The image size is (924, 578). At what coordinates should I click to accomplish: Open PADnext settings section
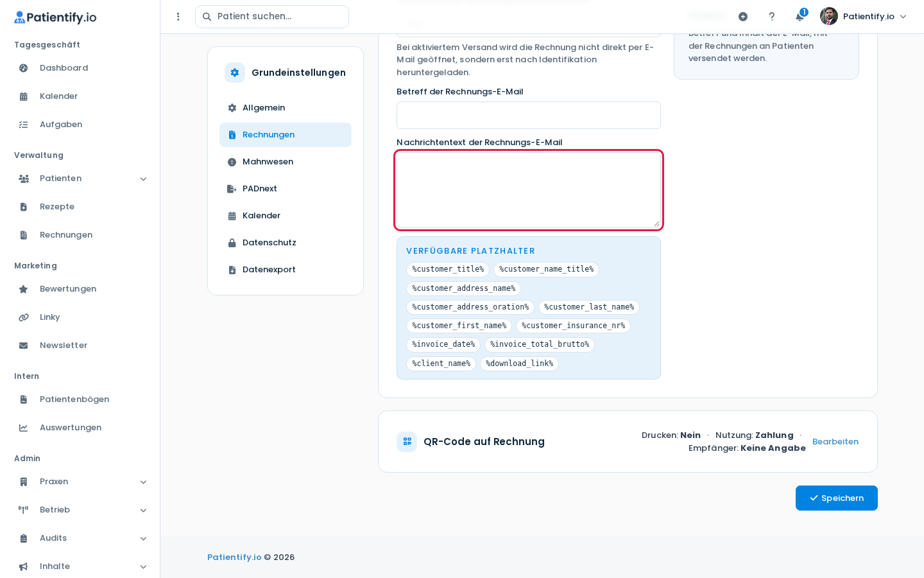286,189
